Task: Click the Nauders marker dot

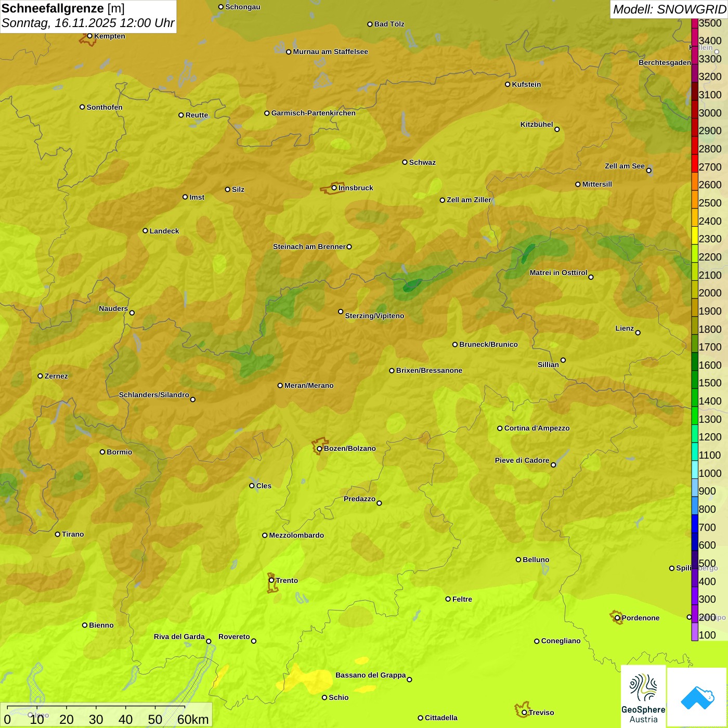Action: 132,313
